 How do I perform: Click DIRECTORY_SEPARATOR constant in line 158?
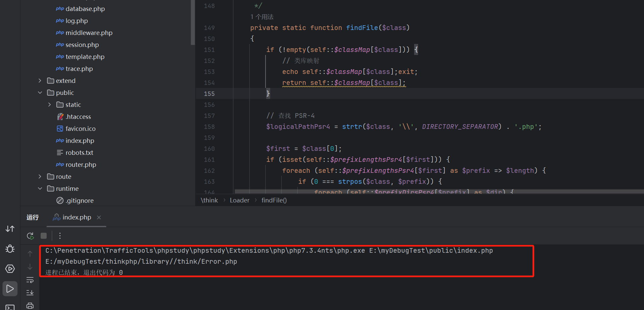tap(460, 127)
